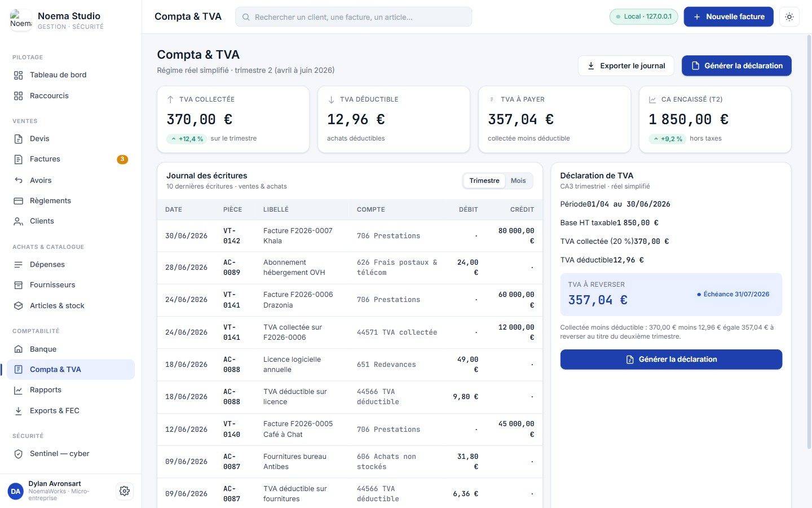Open settings with the gear icon
This screenshot has height=508, width=812.
[x=125, y=491]
